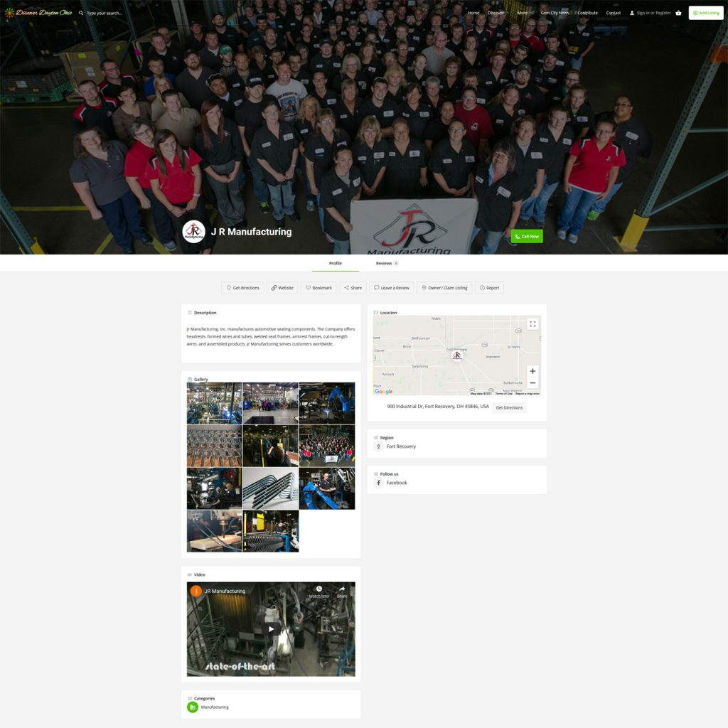Zoom out on the map

point(532,383)
